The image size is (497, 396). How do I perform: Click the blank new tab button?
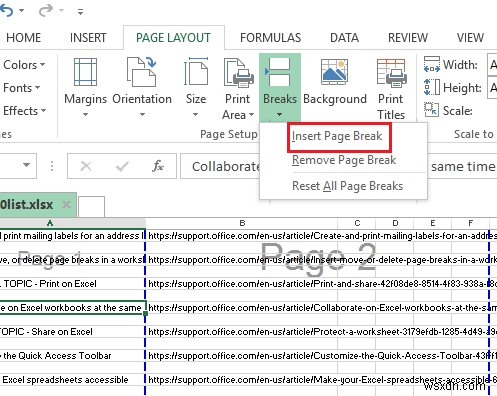pos(91,207)
